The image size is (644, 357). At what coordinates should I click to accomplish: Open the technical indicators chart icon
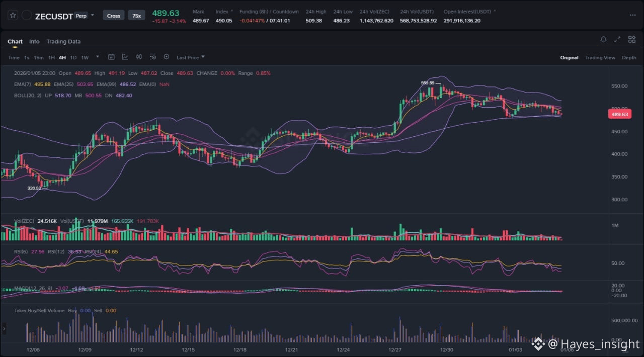point(125,57)
